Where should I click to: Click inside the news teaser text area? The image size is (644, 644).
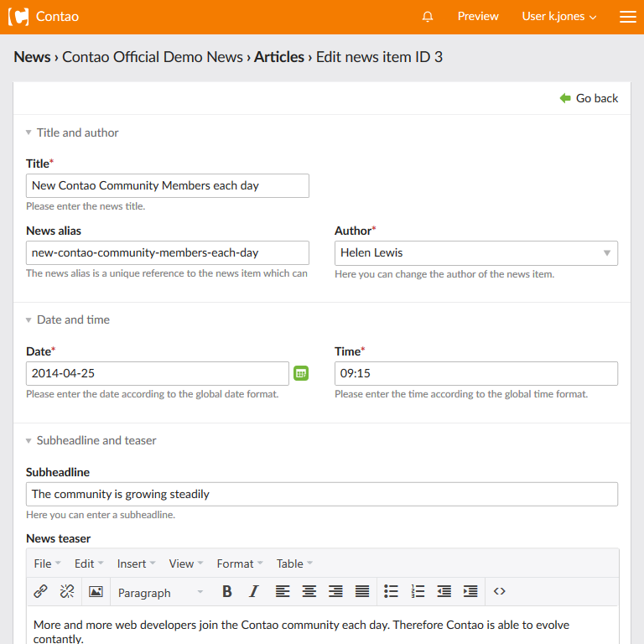(x=322, y=625)
